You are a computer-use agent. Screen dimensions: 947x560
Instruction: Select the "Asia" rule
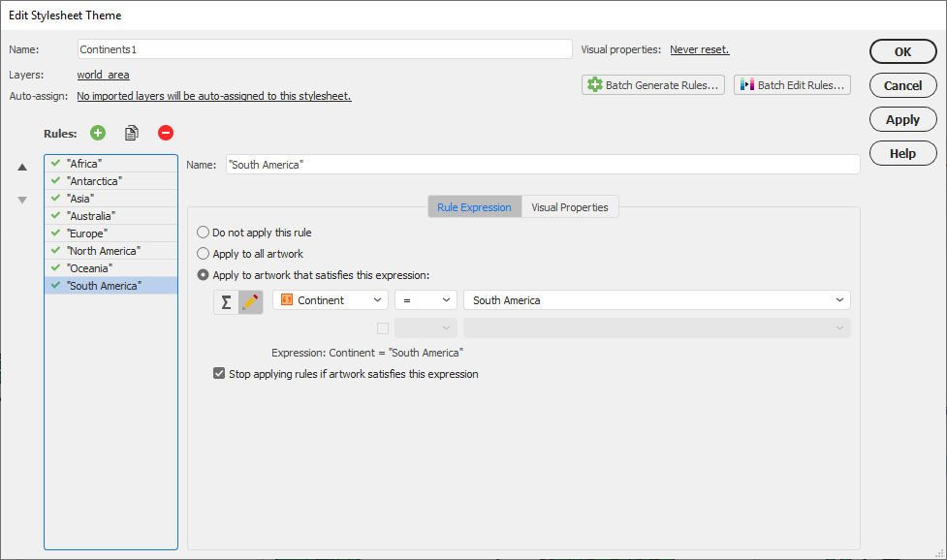pos(111,199)
